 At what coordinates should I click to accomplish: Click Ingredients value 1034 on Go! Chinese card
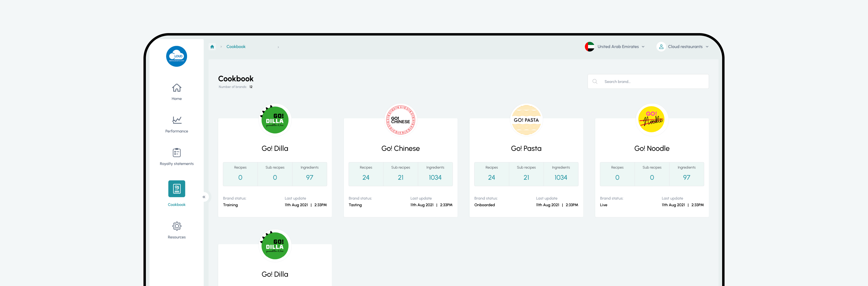[x=435, y=177]
